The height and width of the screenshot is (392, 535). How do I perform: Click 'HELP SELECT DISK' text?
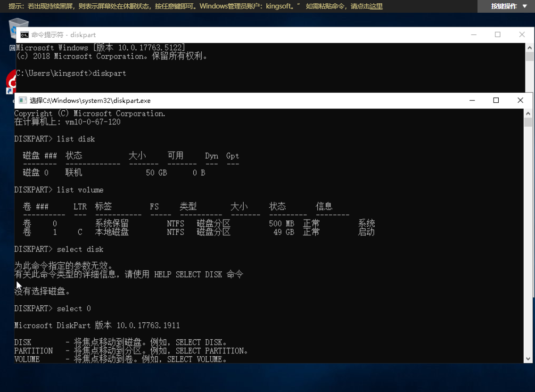point(188,274)
